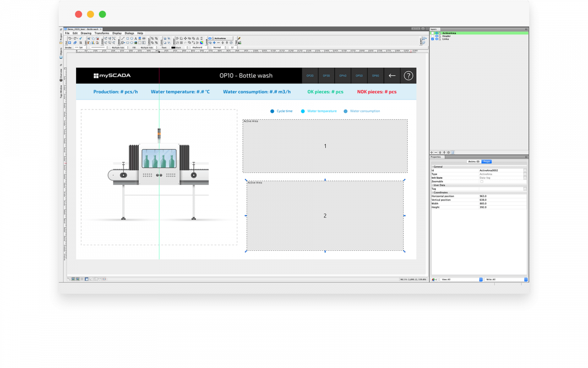Click the bottom-left first view mode icon

(69, 279)
